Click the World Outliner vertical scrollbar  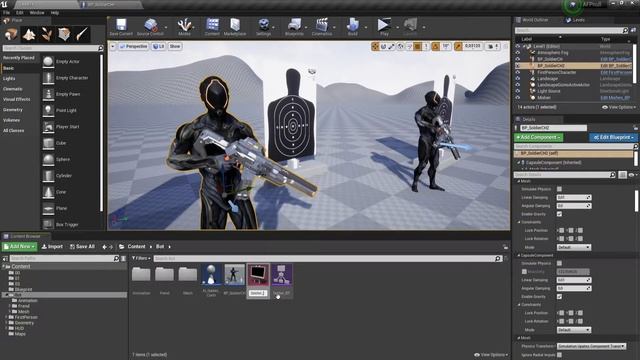635,63
